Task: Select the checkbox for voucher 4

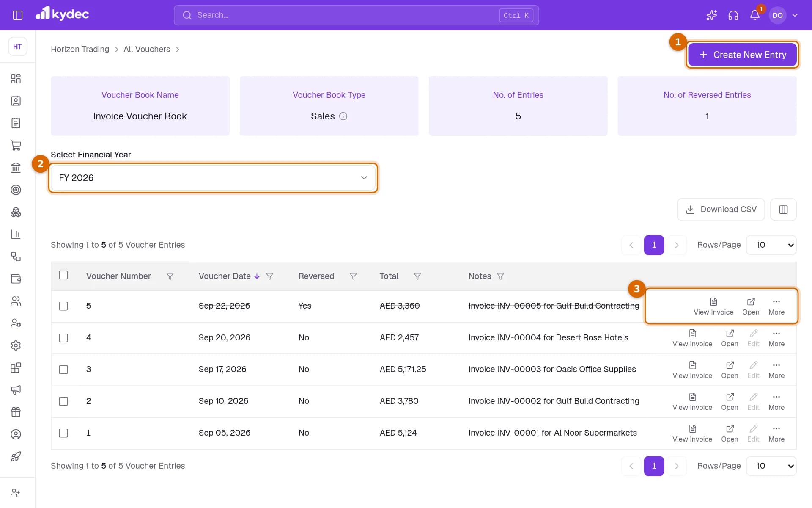Action: click(63, 338)
